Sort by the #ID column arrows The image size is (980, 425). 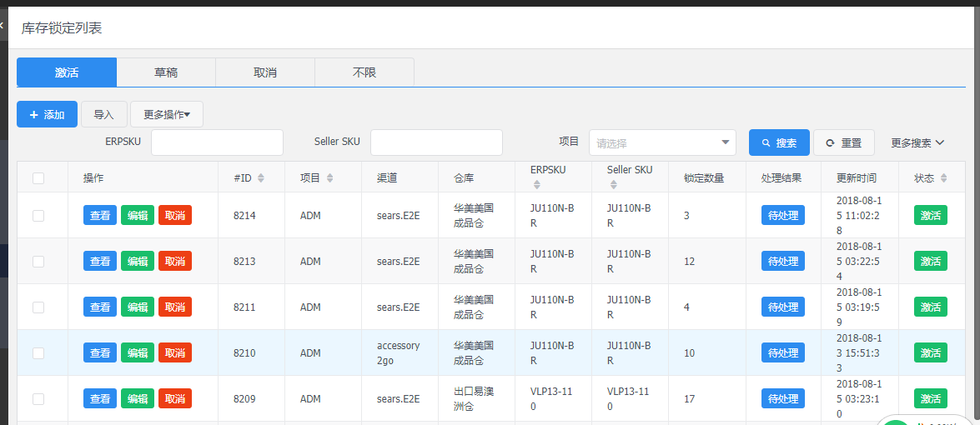(x=261, y=177)
